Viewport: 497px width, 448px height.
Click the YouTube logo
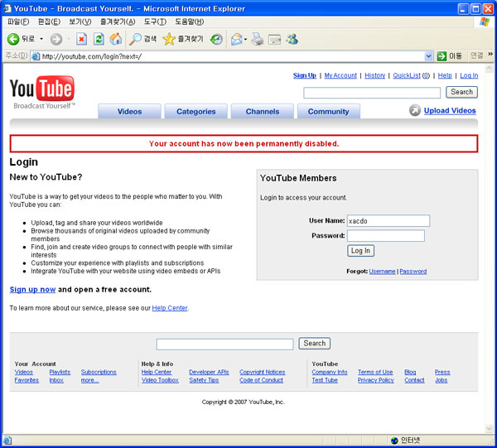point(42,92)
